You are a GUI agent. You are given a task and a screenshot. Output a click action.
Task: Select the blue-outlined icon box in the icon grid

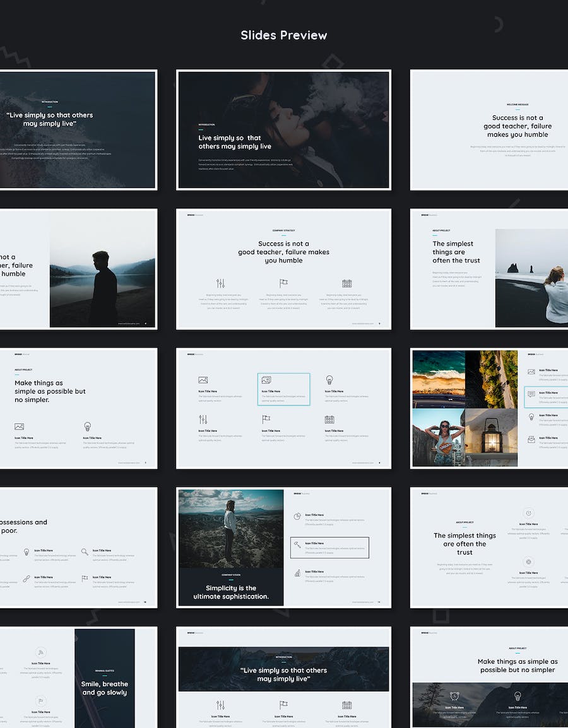(x=283, y=389)
